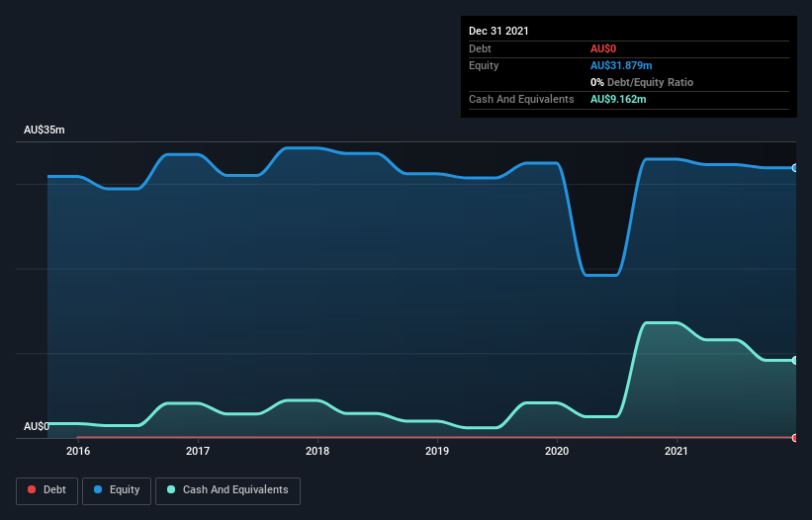
Task: Click the red Debt legend dot
Action: pos(32,489)
